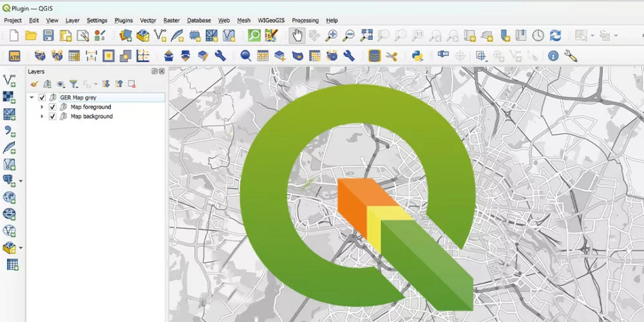The image size is (644, 322).
Task: Select the Pan Map hand tool
Action: click(x=297, y=35)
